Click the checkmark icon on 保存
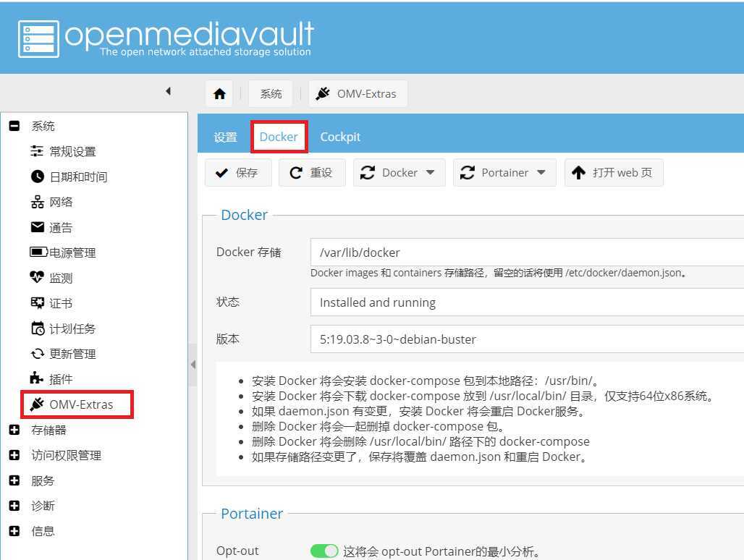 click(221, 173)
